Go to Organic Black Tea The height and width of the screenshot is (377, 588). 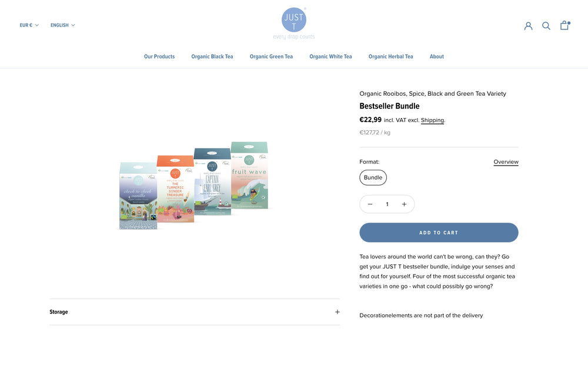(212, 56)
